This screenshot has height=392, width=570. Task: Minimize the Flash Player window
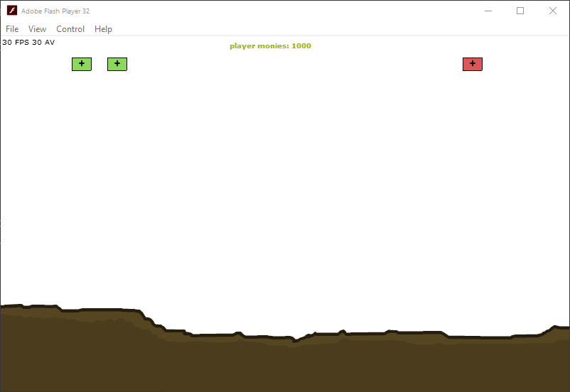click(488, 11)
